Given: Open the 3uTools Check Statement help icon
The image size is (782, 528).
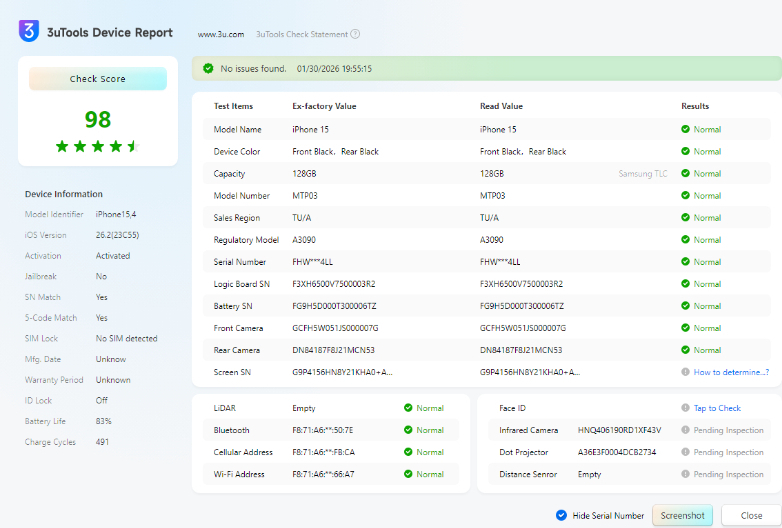Looking at the screenshot, I should pyautogui.click(x=355, y=34).
